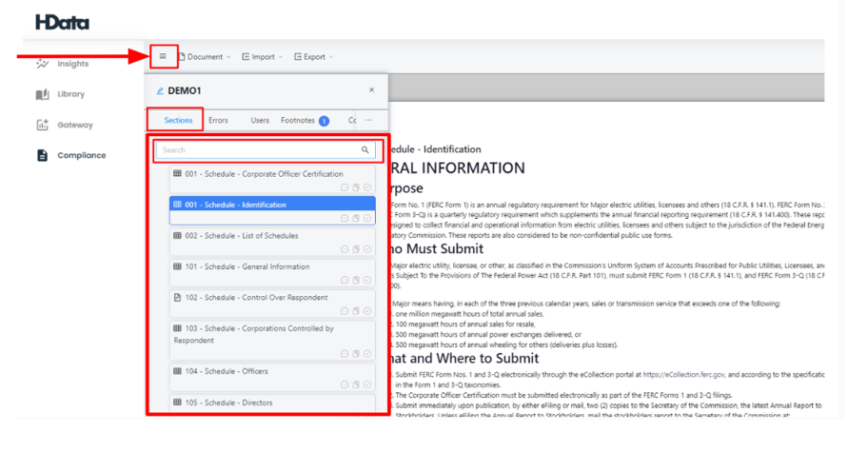Select the Compliance document icon

coord(43,155)
